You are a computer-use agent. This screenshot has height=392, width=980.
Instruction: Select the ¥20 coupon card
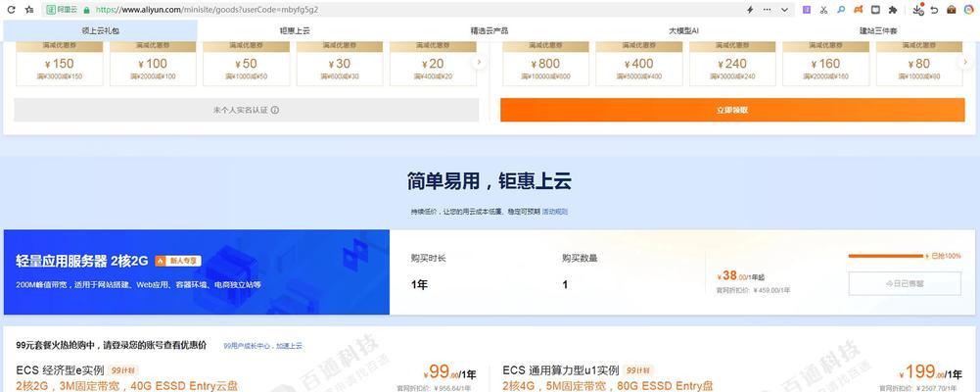click(x=433, y=64)
